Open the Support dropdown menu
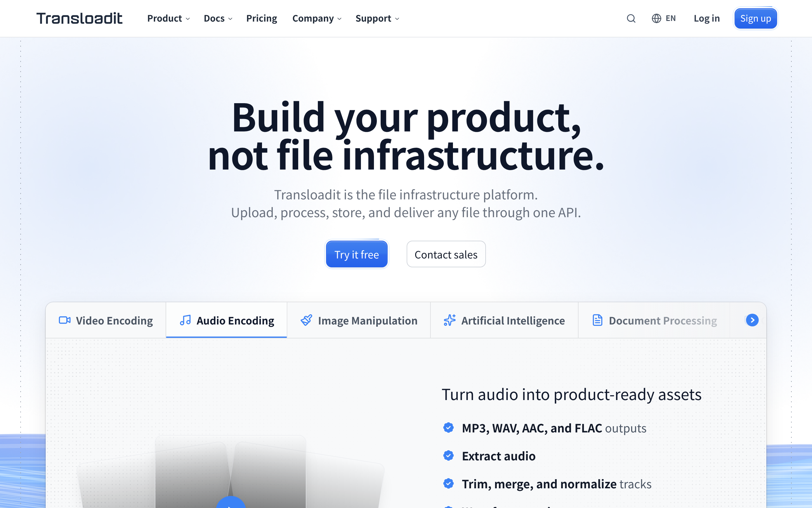Viewport: 812px width, 508px height. (377, 18)
